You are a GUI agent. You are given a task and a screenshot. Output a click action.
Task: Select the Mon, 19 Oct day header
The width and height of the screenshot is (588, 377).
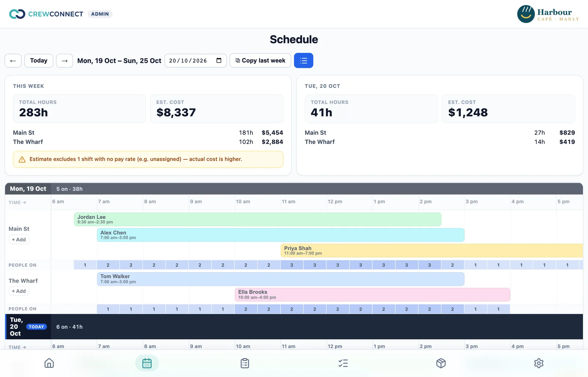pos(28,189)
